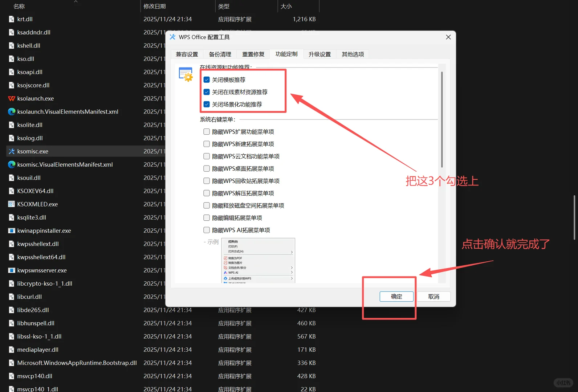This screenshot has width=578, height=392.
Task: Close the WPS Office config dialog
Action: click(448, 37)
